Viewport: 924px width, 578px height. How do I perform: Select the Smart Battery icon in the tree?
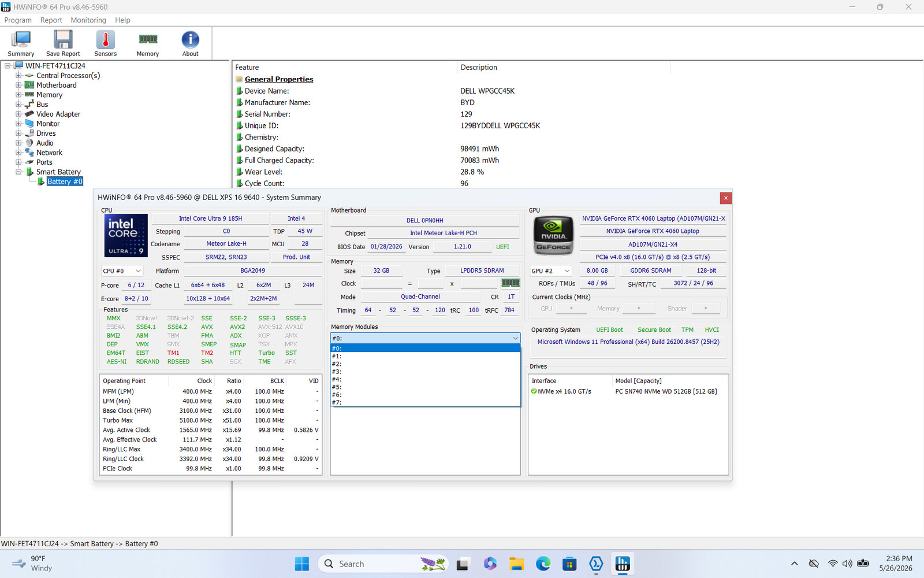pyautogui.click(x=29, y=172)
